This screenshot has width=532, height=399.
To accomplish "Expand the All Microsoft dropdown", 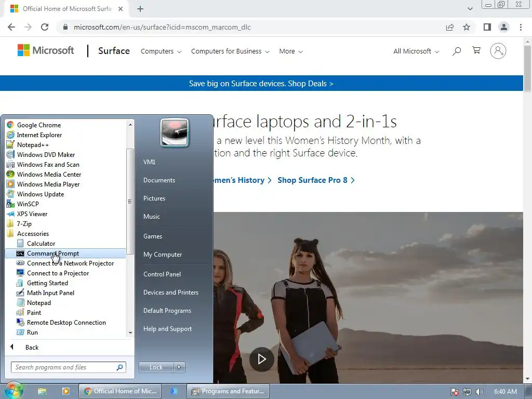I will [x=416, y=51].
